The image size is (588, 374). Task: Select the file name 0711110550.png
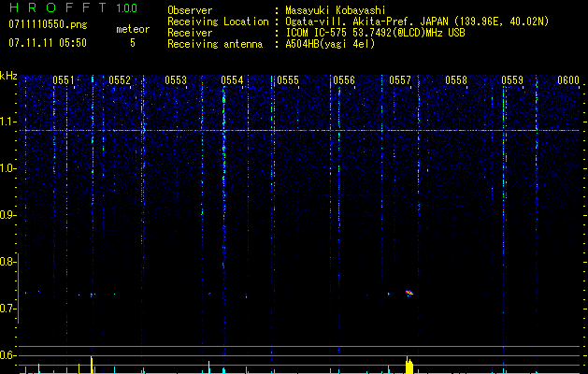pos(48,24)
